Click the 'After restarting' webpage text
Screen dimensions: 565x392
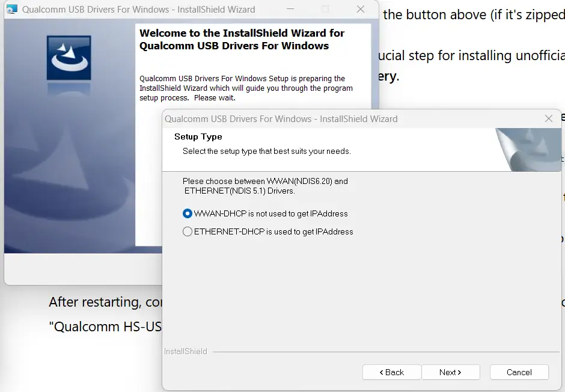click(x=106, y=302)
